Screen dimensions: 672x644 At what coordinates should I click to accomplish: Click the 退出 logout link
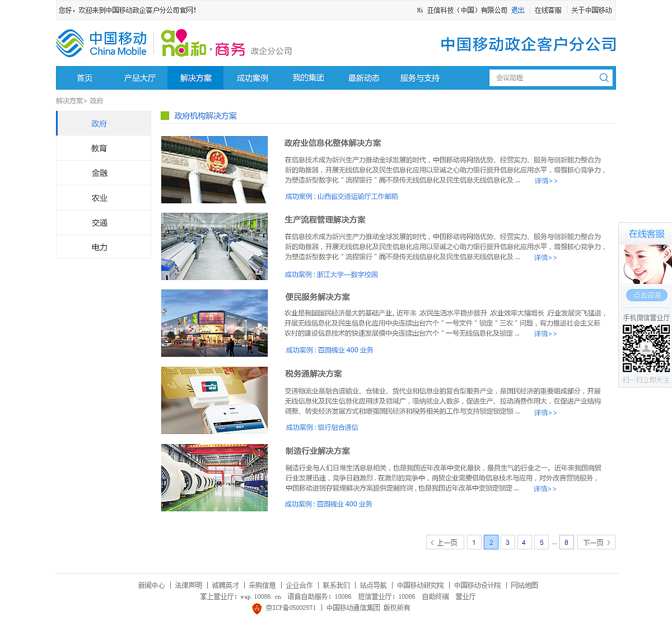tap(518, 10)
